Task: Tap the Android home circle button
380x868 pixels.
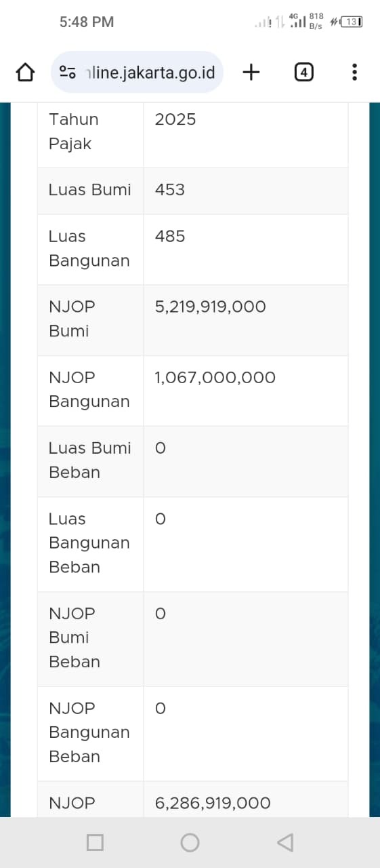Action: point(190,842)
